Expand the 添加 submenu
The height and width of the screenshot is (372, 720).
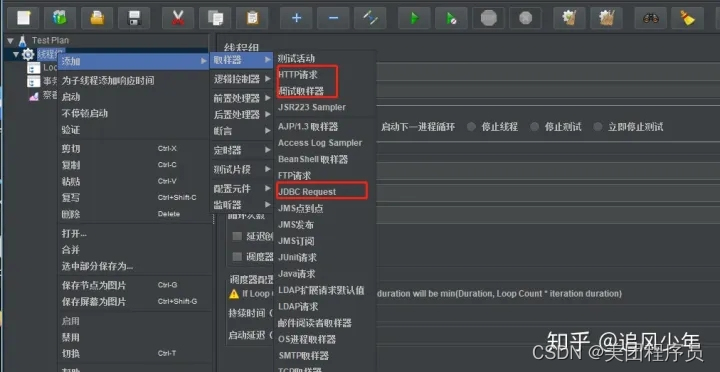tap(134, 61)
